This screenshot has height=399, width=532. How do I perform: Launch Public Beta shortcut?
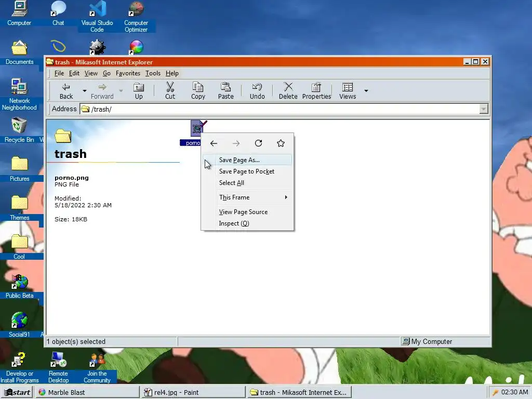[x=19, y=286]
